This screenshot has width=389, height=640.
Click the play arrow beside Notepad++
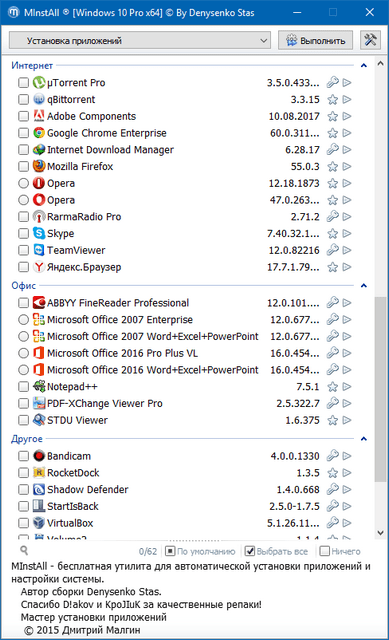click(347, 387)
